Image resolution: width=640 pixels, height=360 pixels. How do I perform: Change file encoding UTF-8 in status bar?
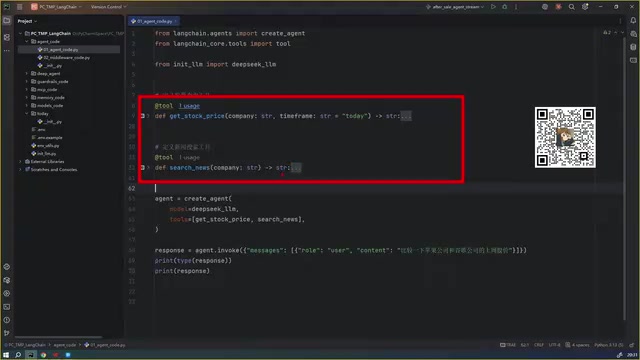(554, 345)
